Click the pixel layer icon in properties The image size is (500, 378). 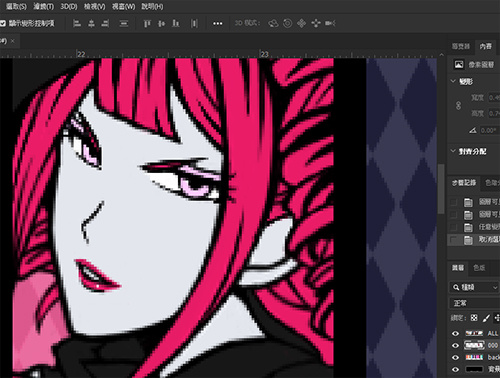tap(459, 64)
